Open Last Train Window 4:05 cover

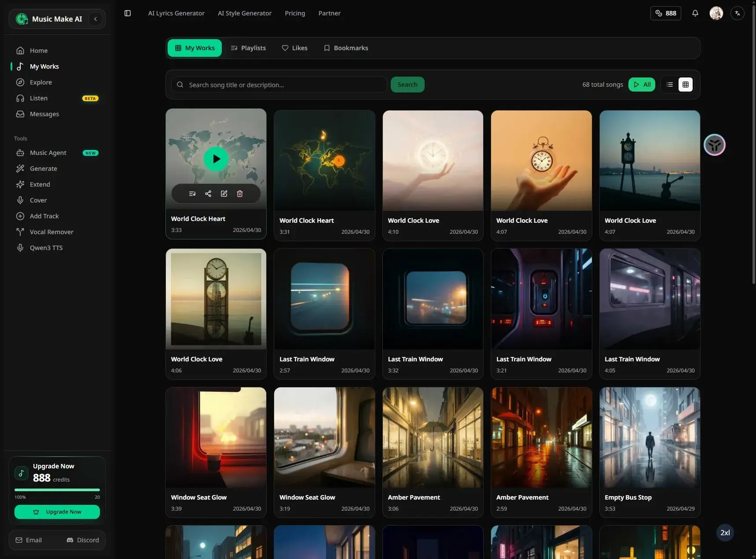pyautogui.click(x=650, y=299)
